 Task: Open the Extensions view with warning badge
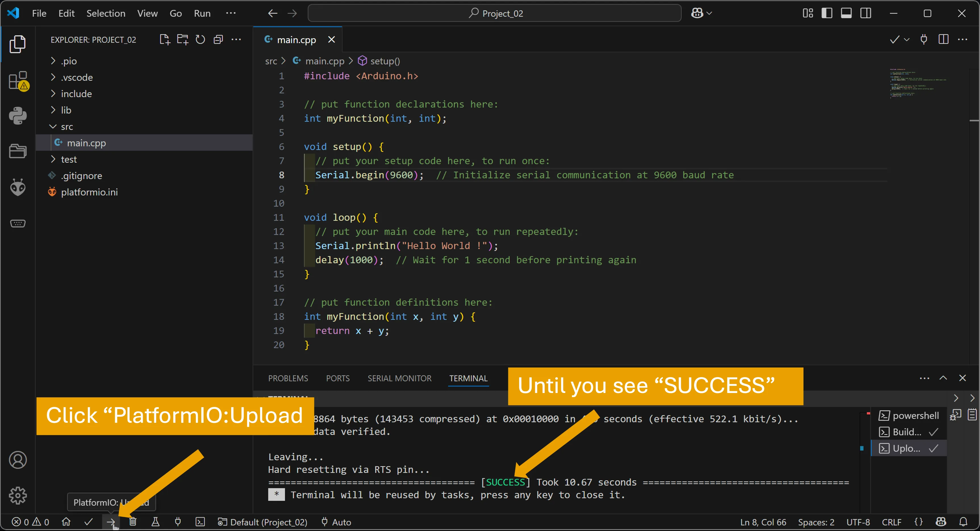(18, 81)
